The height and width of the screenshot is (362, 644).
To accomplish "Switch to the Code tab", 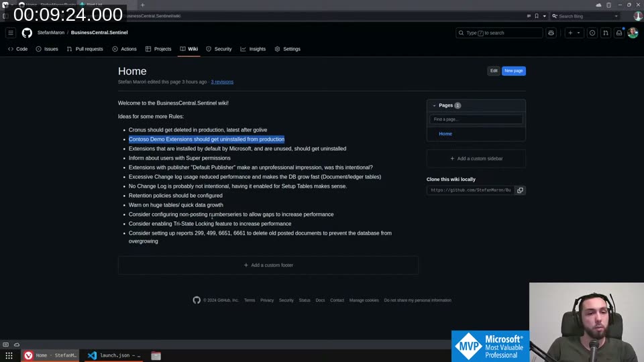I will pos(17,49).
